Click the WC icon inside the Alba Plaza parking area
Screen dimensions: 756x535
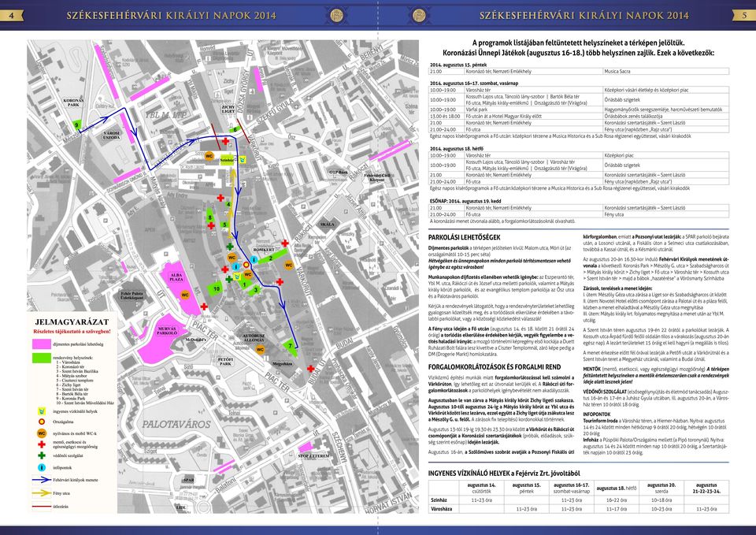click(185, 295)
